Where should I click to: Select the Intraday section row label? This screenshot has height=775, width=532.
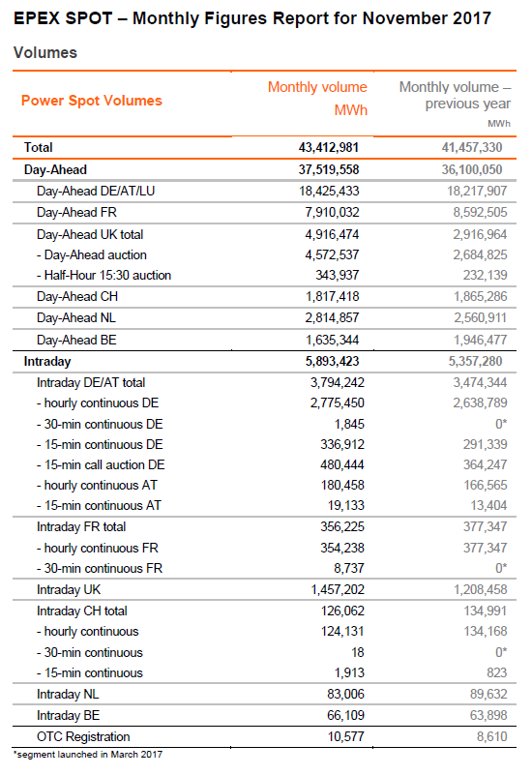tap(47, 361)
